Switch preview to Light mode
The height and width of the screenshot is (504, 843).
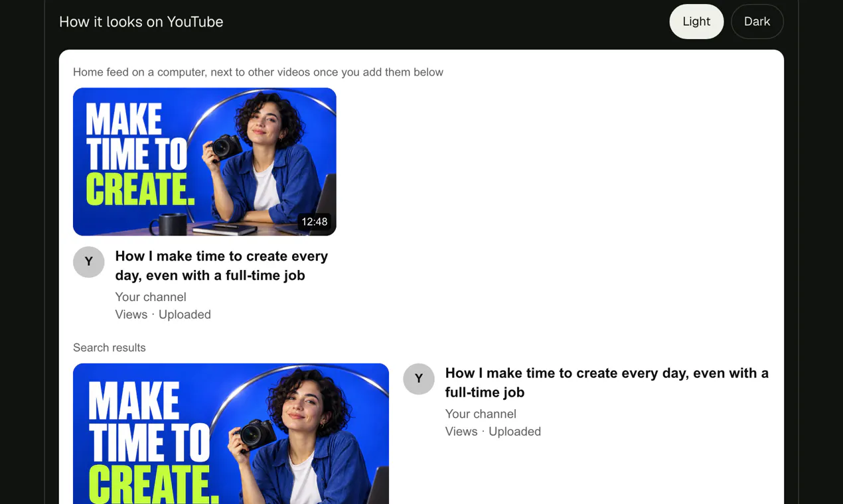696,22
